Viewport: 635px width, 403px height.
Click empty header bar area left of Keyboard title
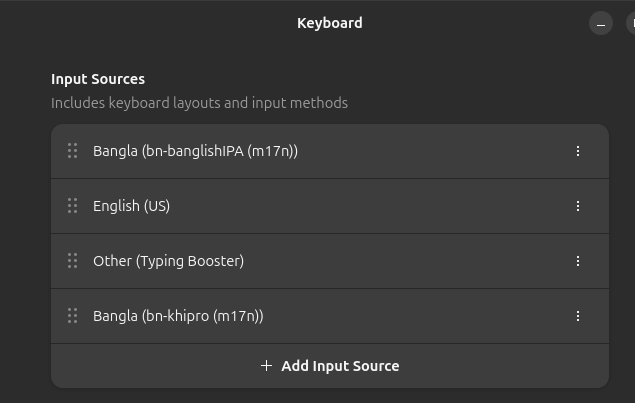150,23
